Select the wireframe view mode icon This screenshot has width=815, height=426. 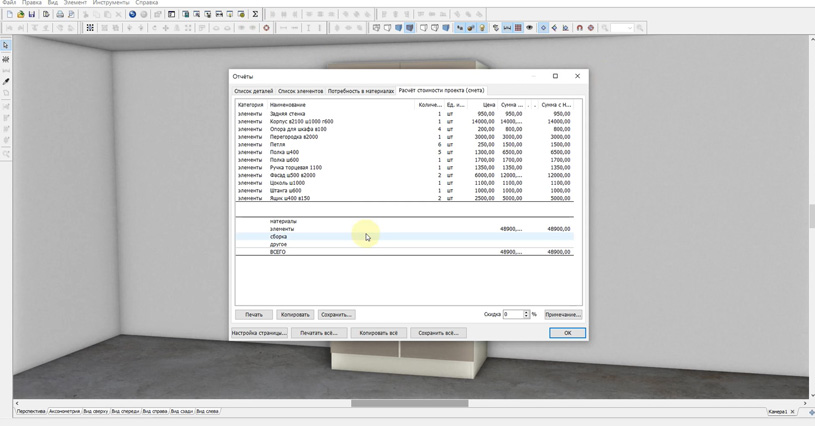click(376, 28)
